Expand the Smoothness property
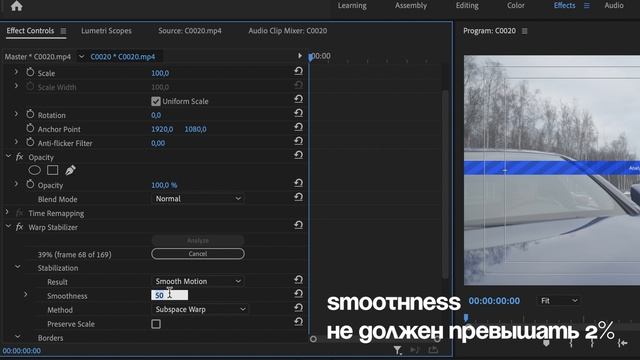This screenshot has width=640, height=360. tap(25, 295)
